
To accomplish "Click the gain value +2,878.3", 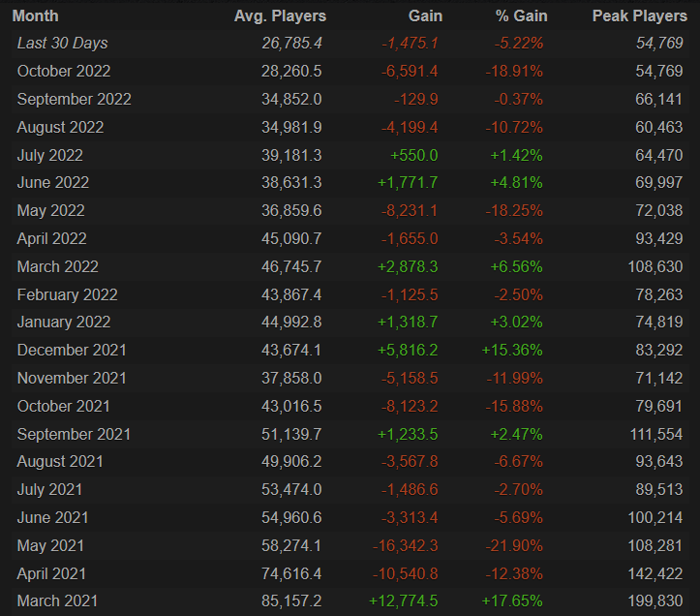I will tap(408, 267).
